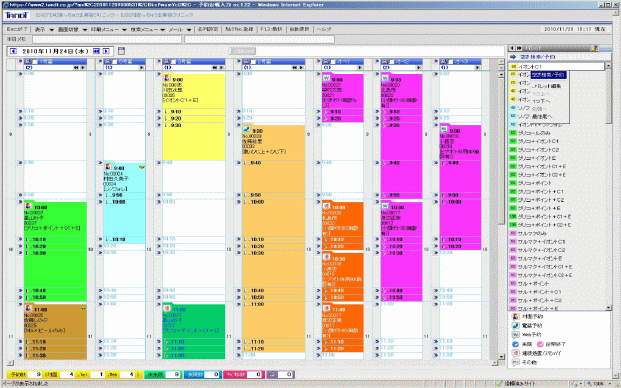Select 空き検索/予約 in the context menu
The height and width of the screenshot is (388, 621).
[549, 75]
